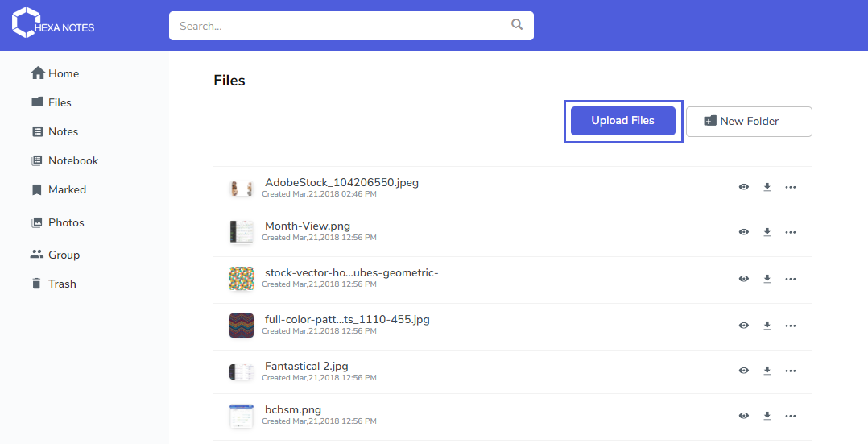
Task: Click the Hexa Notes logo
Action: 54,23
